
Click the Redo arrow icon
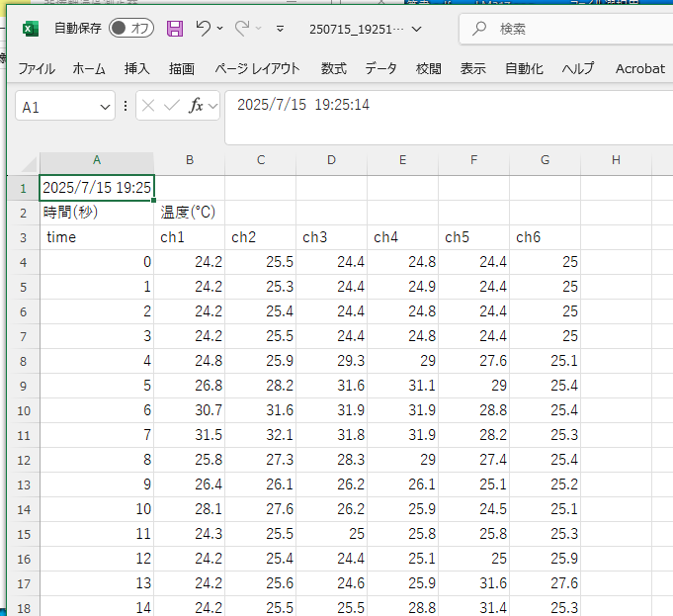(243, 29)
